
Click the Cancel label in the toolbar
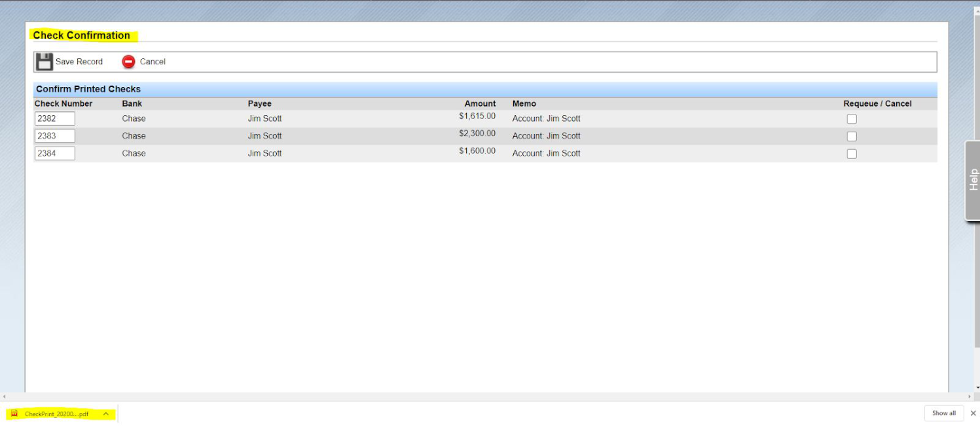tap(153, 62)
